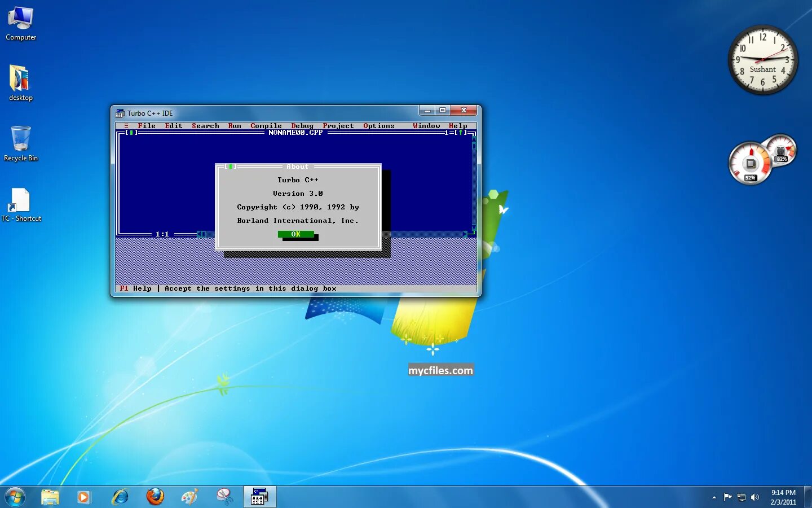Launch Windows Media Player from taskbar
812x508 pixels.
[x=84, y=497]
